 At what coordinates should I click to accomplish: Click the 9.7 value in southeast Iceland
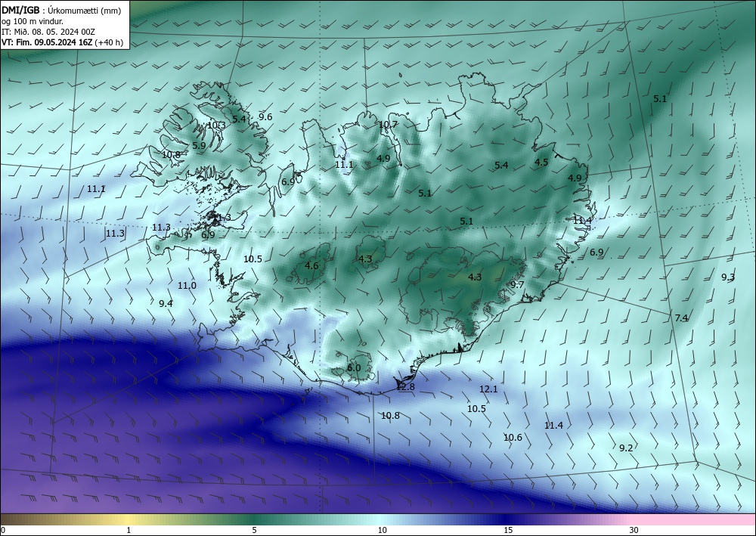[x=517, y=284]
